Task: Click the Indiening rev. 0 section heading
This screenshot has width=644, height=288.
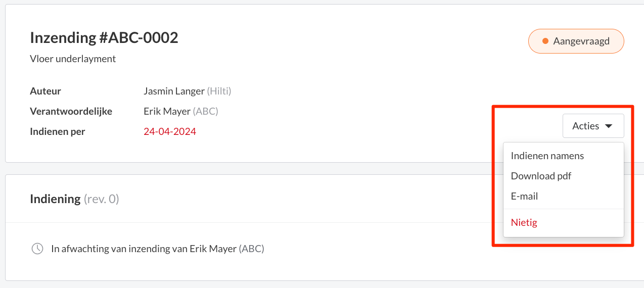Action: click(74, 199)
